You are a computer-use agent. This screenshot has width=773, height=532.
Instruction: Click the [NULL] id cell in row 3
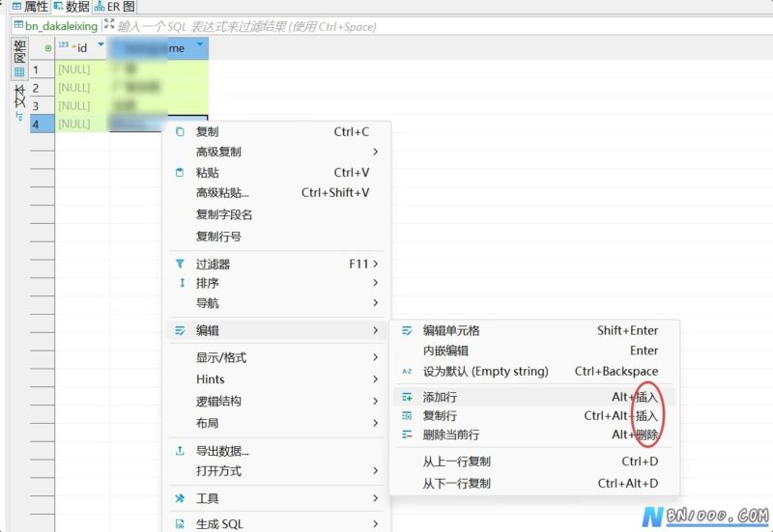point(81,106)
